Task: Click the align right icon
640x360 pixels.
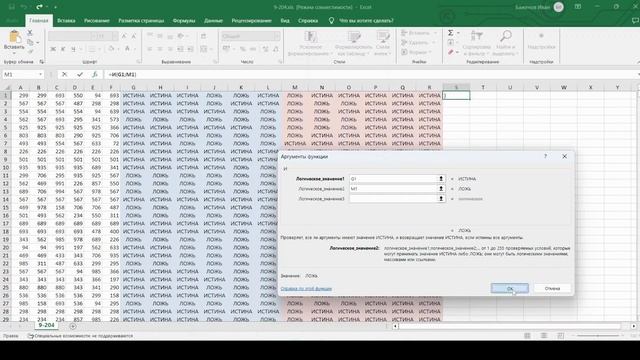Action: [170, 49]
